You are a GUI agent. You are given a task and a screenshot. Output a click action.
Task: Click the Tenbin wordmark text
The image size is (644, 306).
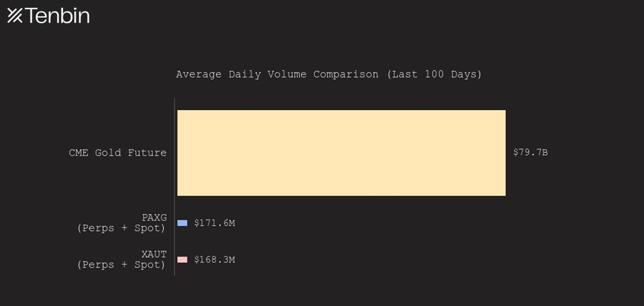[x=58, y=16]
